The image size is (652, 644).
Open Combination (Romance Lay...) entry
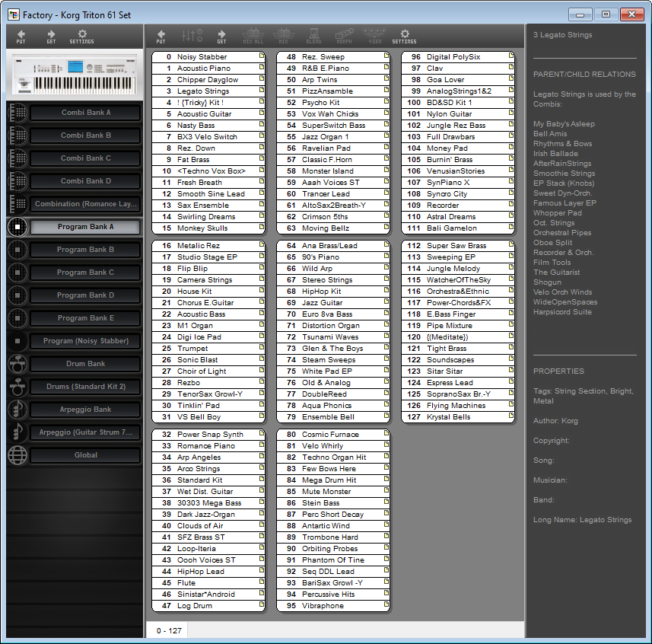click(x=85, y=204)
